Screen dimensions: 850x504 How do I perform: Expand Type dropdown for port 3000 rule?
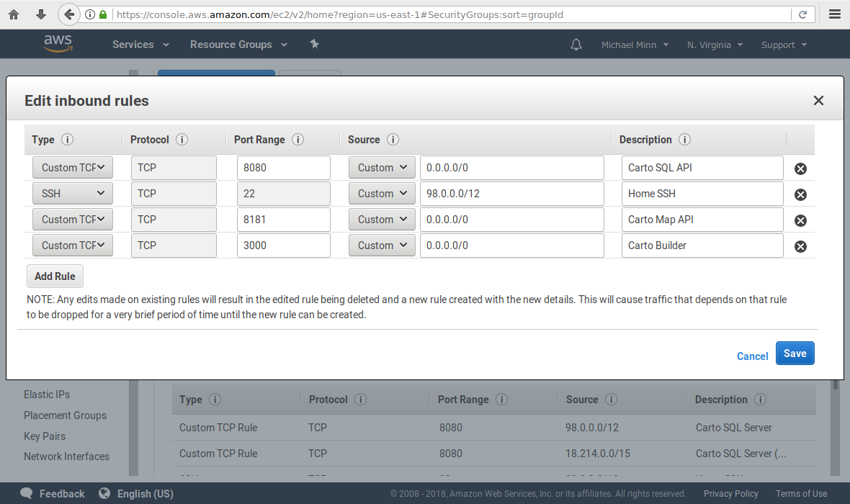(73, 246)
